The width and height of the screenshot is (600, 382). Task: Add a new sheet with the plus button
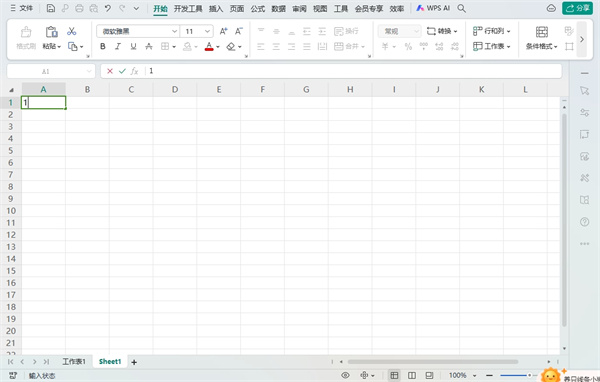point(134,362)
